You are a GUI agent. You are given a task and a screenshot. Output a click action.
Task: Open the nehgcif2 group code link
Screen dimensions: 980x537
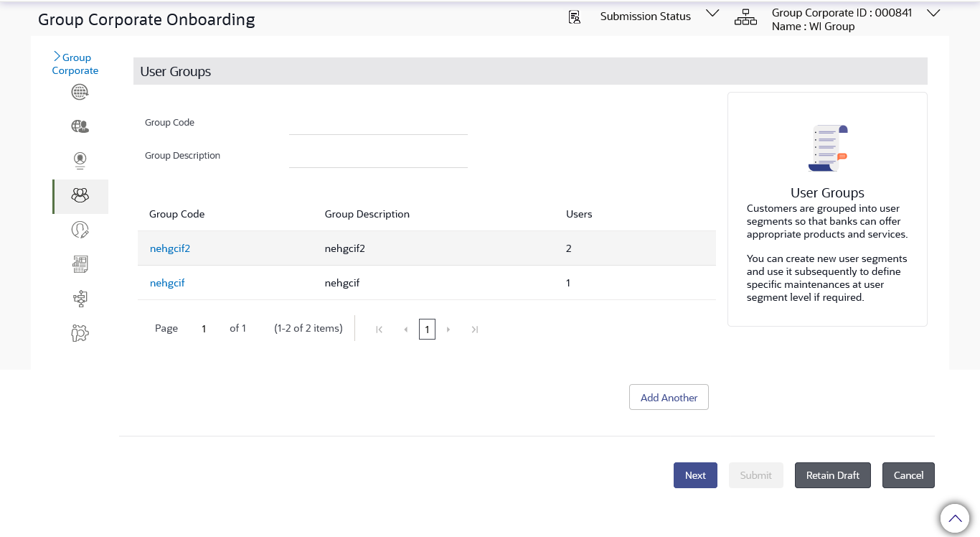170,248
